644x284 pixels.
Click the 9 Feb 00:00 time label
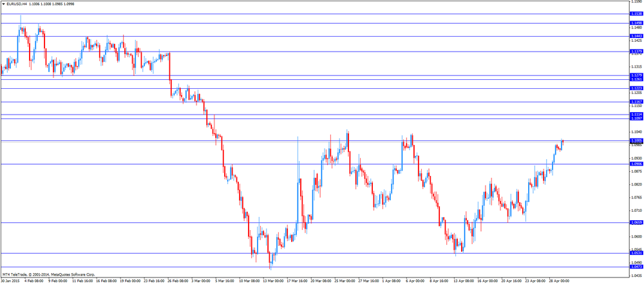(x=56, y=281)
